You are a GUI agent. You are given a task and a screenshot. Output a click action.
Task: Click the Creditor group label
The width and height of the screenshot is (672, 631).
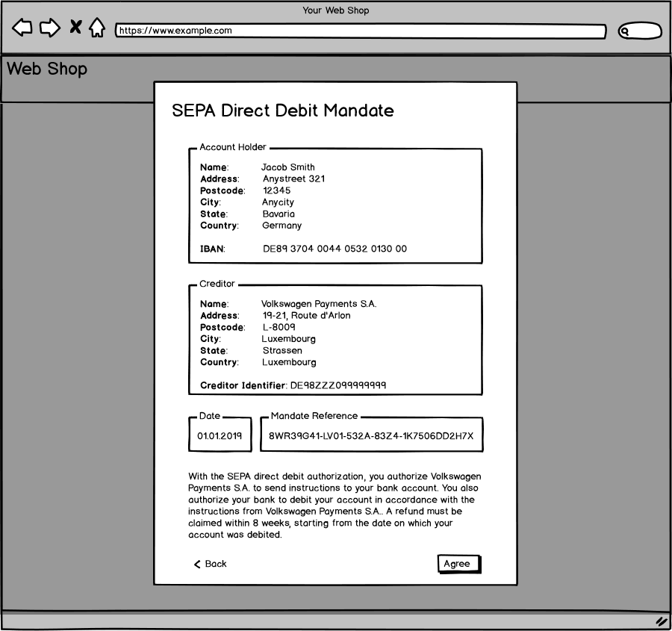217,284
